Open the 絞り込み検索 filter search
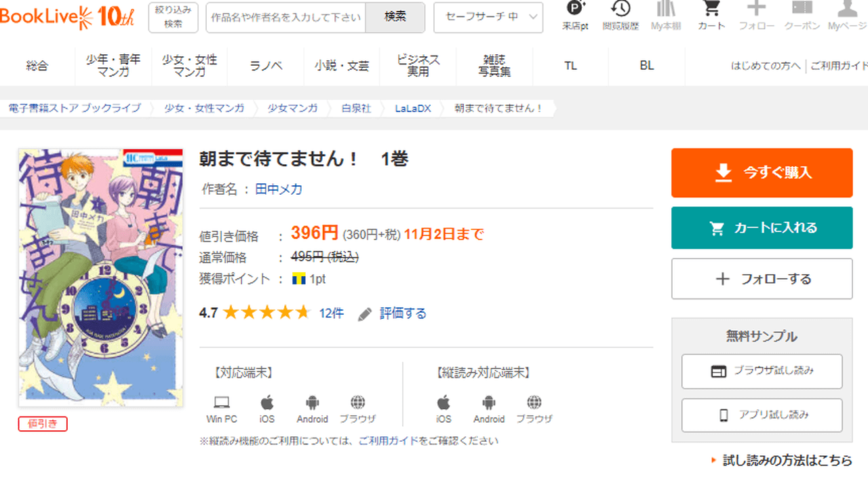This screenshot has height=494, width=868. point(173,18)
